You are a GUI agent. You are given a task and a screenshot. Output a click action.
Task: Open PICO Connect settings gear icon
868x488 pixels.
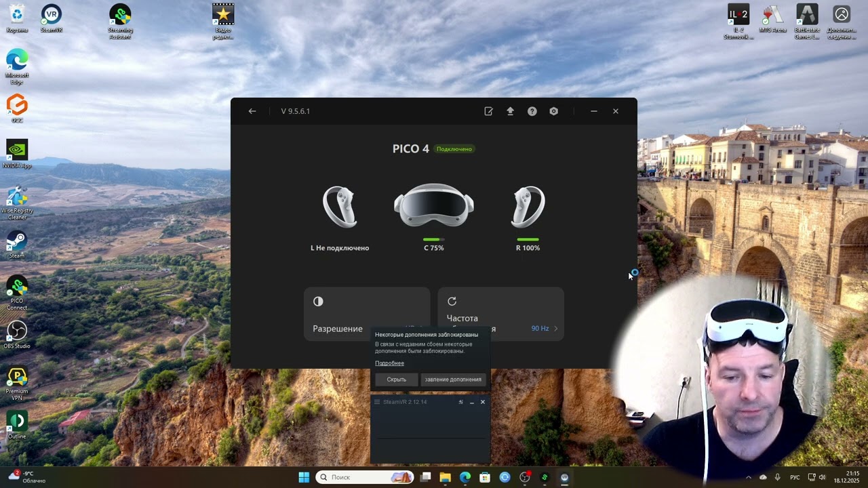pyautogui.click(x=554, y=111)
